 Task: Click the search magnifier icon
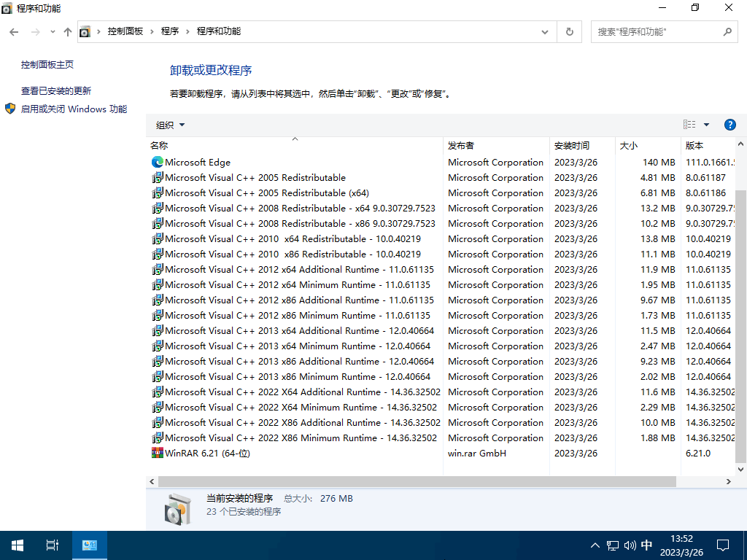click(727, 31)
